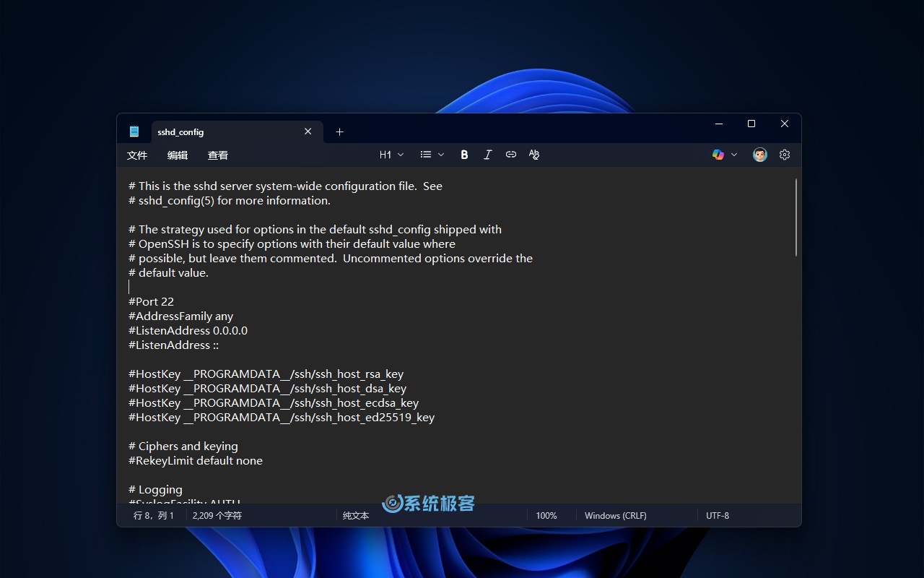Image resolution: width=924 pixels, height=578 pixels.
Task: Toggle bold formatting
Action: coord(464,154)
